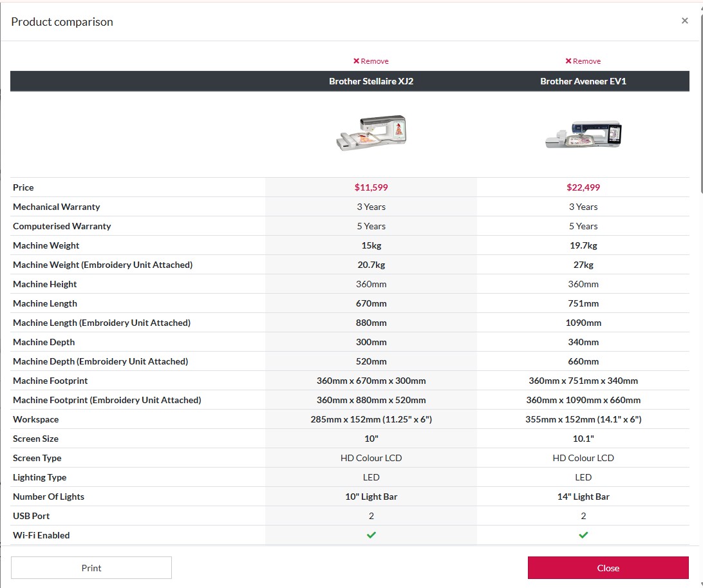Click the $11,599 price value
The image size is (703, 588).
pyautogui.click(x=371, y=187)
